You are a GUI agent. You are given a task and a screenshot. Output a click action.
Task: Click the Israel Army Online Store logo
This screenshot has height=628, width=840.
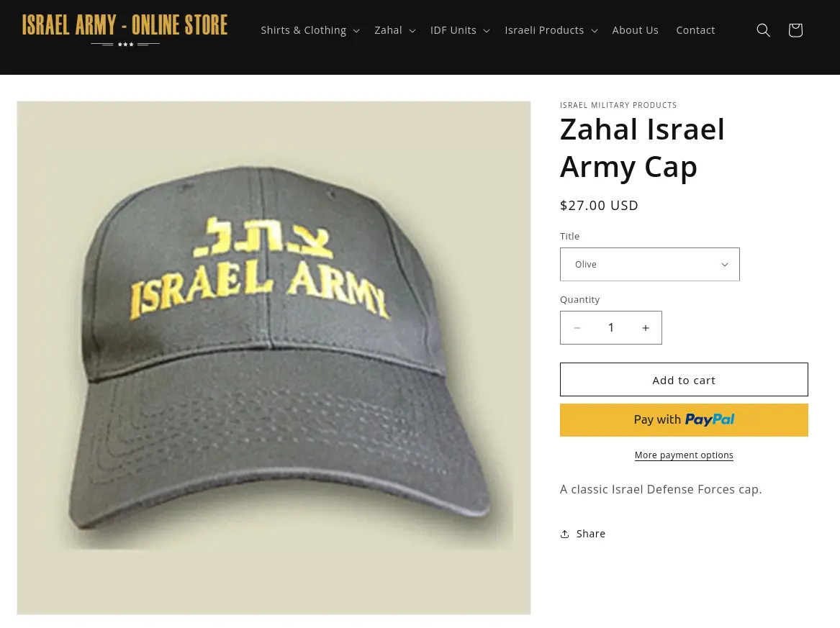click(x=125, y=30)
